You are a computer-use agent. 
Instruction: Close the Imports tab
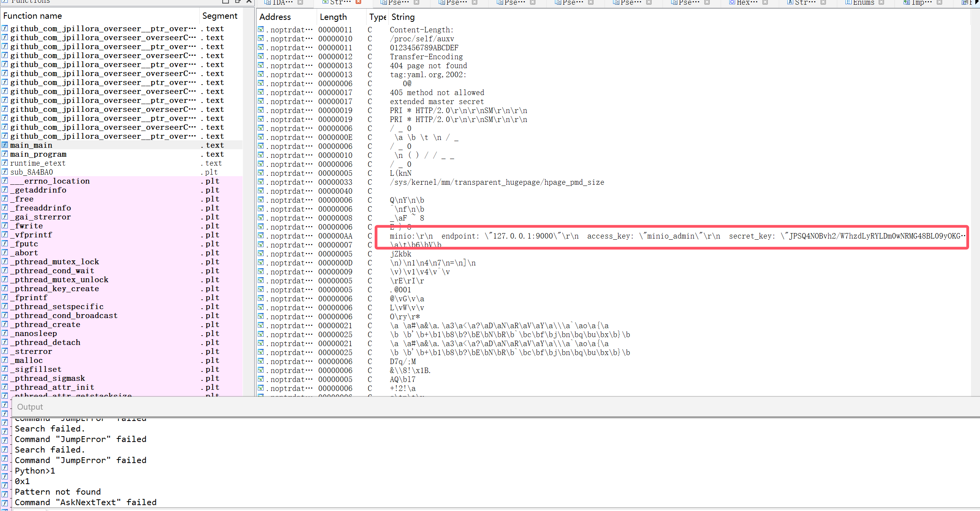pos(939,2)
